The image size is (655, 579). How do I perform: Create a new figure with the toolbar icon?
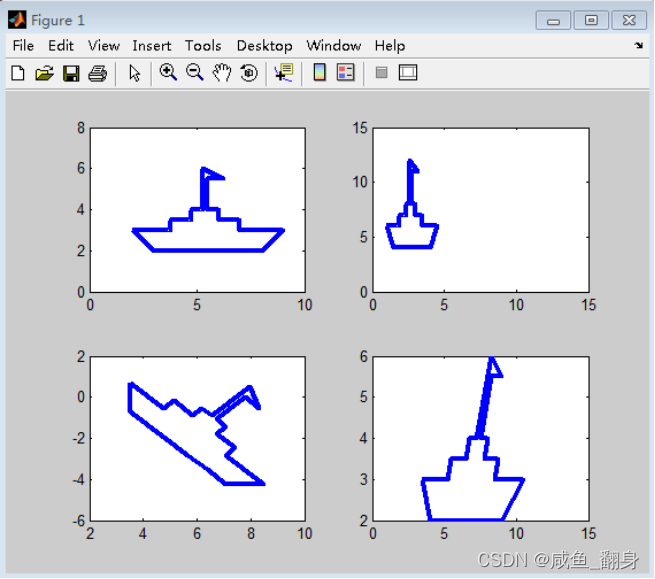click(18, 73)
